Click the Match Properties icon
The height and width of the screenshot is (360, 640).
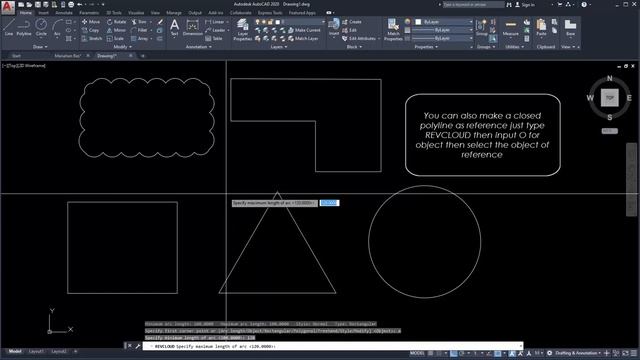pos(393,29)
